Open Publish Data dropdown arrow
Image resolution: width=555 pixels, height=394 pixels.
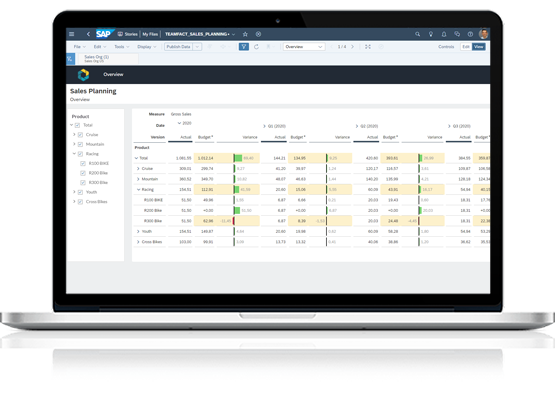point(198,46)
